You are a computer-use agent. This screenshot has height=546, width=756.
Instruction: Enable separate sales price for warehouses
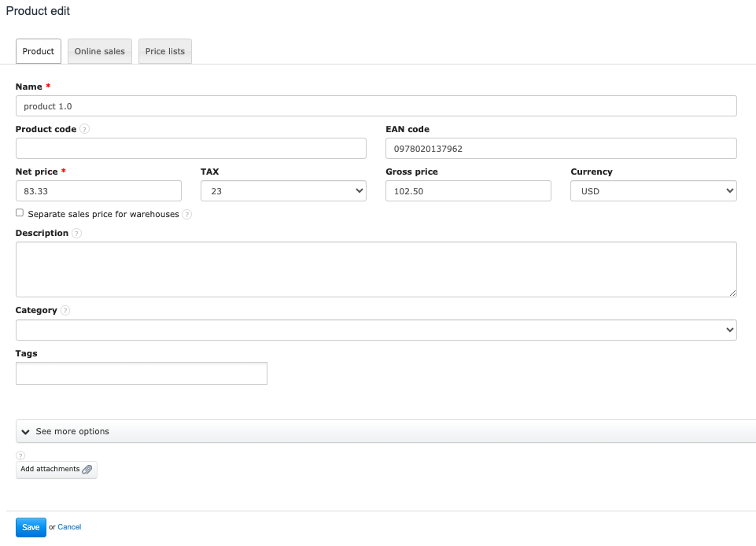click(x=20, y=213)
